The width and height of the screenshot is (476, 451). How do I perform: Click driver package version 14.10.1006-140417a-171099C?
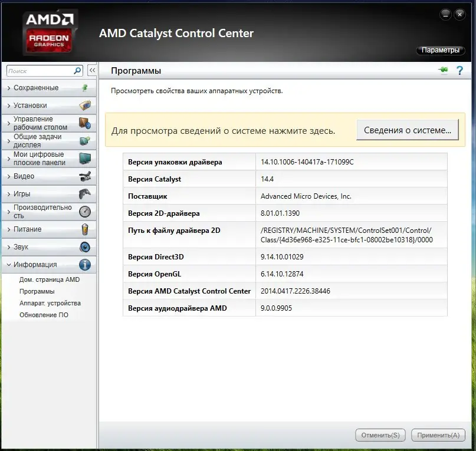307,162
